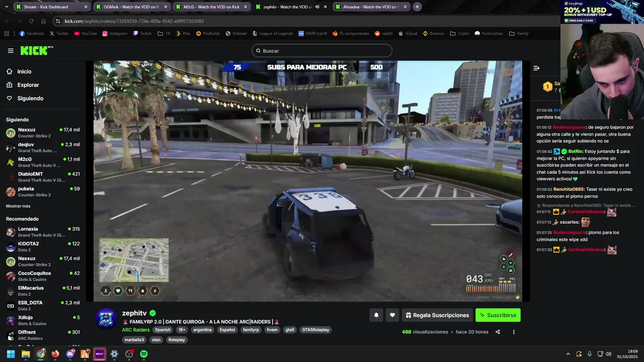Screen dimensions: 644x362
Task: Open the Kick hamburger sidebar menu
Action: (11, 51)
